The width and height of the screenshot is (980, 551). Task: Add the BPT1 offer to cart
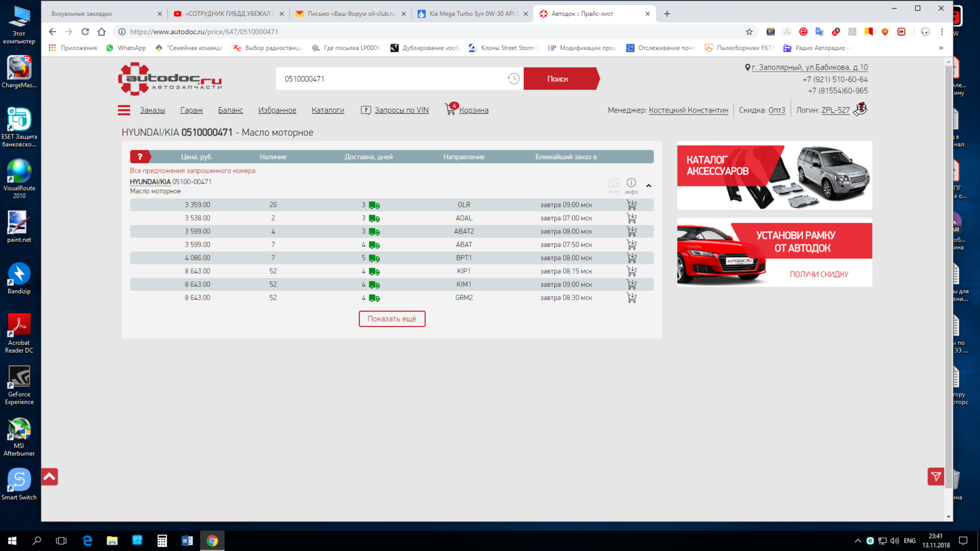[x=631, y=258]
